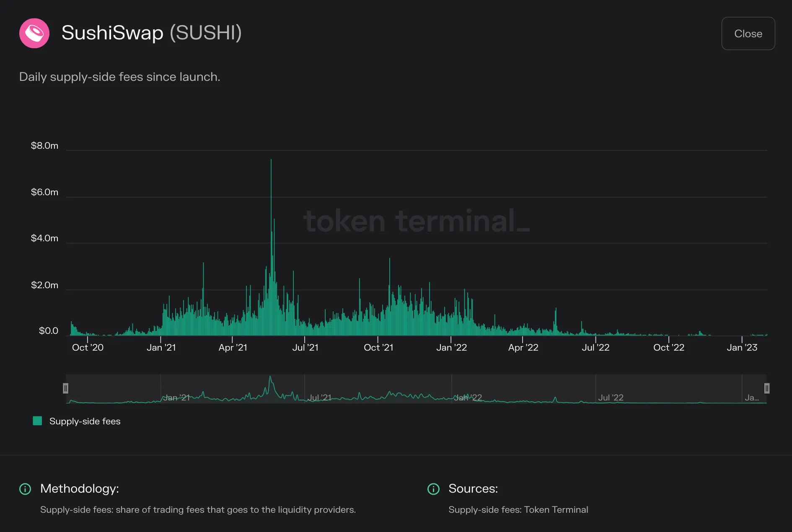Click the SushiSwap pink logo icon

(x=34, y=33)
